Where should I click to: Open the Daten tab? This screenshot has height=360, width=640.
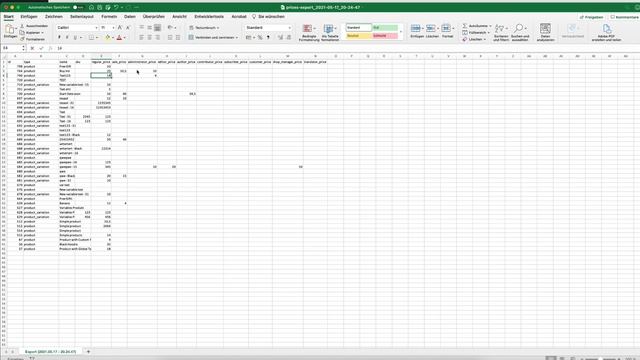(x=130, y=17)
